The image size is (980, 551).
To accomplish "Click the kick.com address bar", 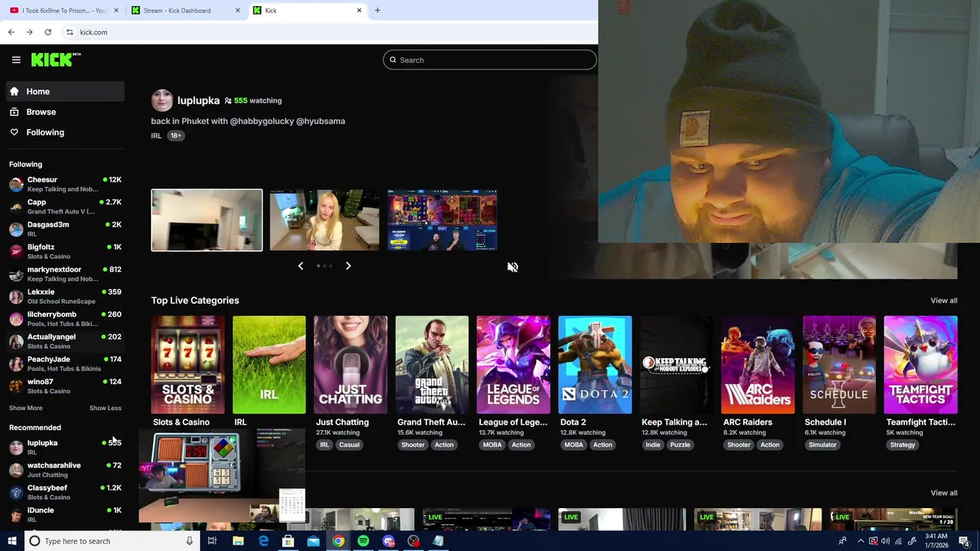I will [x=329, y=32].
